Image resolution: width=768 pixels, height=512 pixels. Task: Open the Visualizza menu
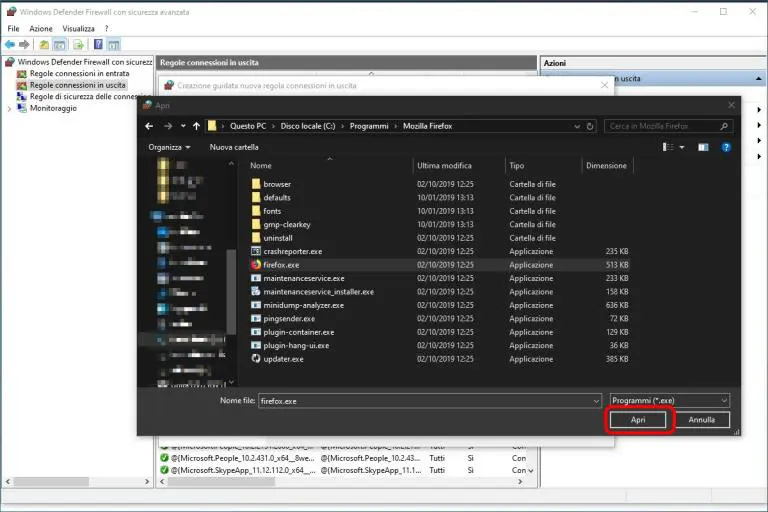pos(78,29)
